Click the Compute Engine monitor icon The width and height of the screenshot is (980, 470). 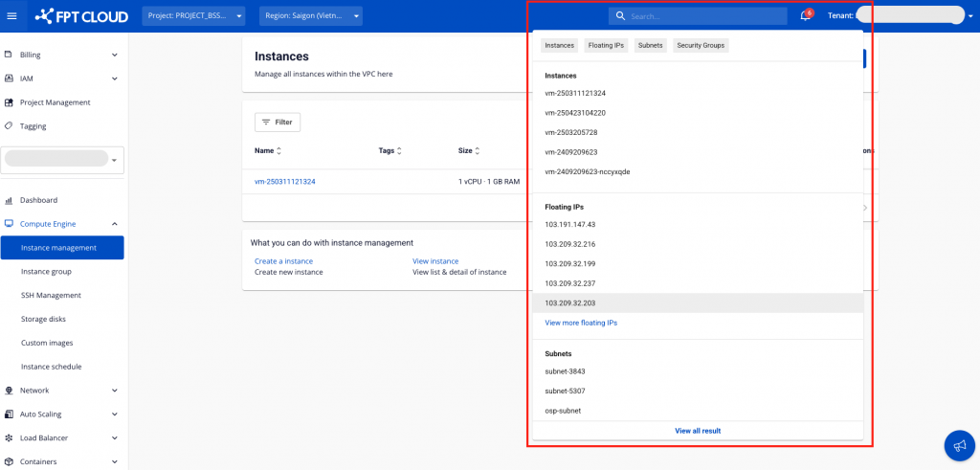9,224
